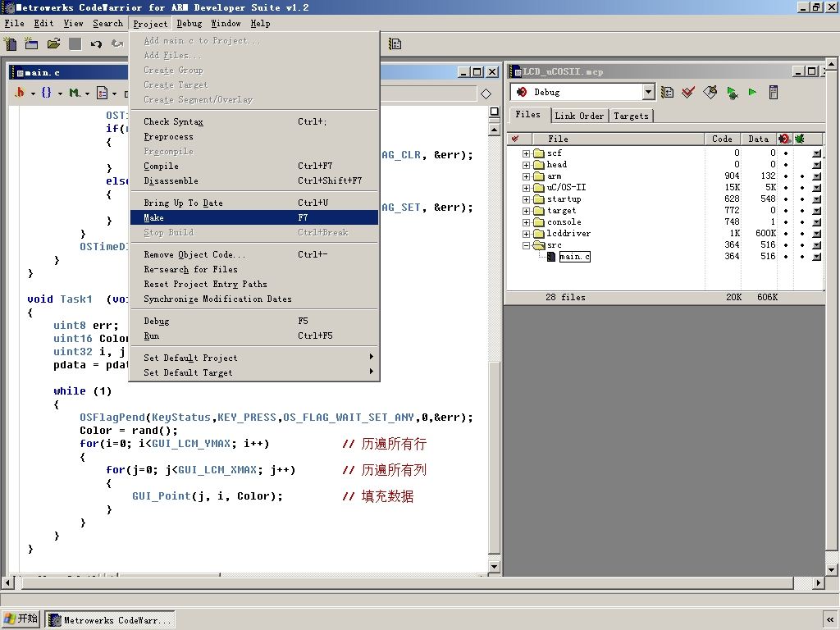Click the editor vertical scrollbar down arrow
Screen dimensions: 840x630
pyautogui.click(x=495, y=566)
